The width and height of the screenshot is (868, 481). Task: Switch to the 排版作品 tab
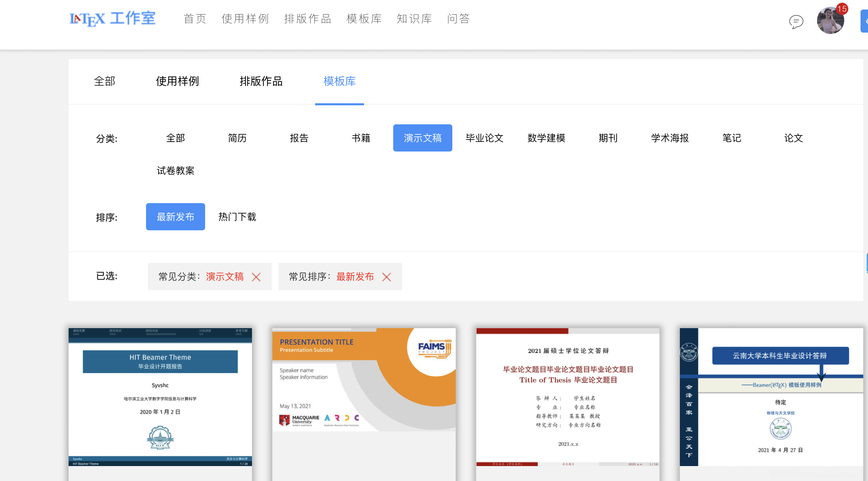tap(261, 82)
